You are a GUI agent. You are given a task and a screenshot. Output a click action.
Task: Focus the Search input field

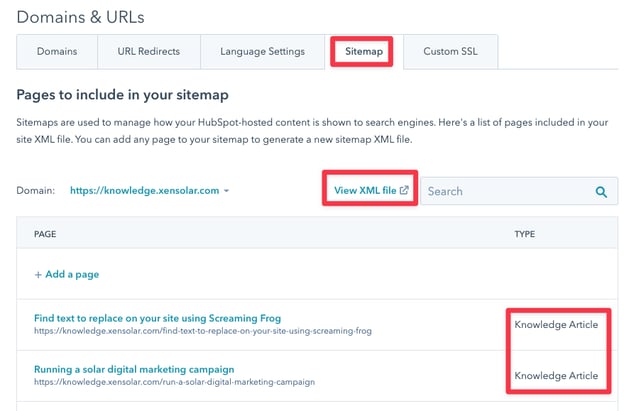pos(505,191)
